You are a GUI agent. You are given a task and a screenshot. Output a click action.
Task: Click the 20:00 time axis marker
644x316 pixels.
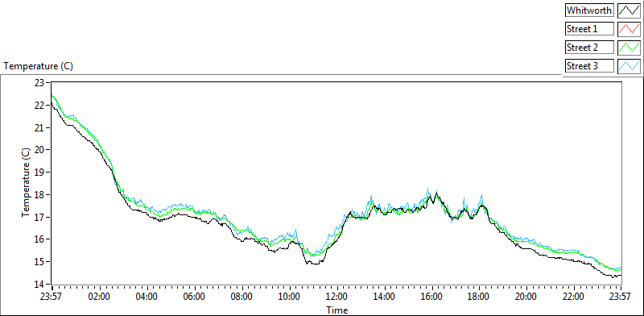pyautogui.click(x=526, y=297)
